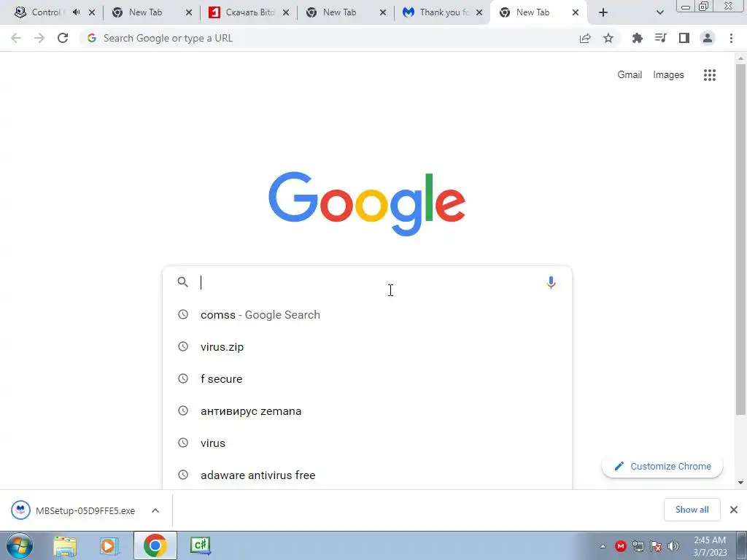
Task: Bookmark this tab with the star icon
Action: [608, 38]
